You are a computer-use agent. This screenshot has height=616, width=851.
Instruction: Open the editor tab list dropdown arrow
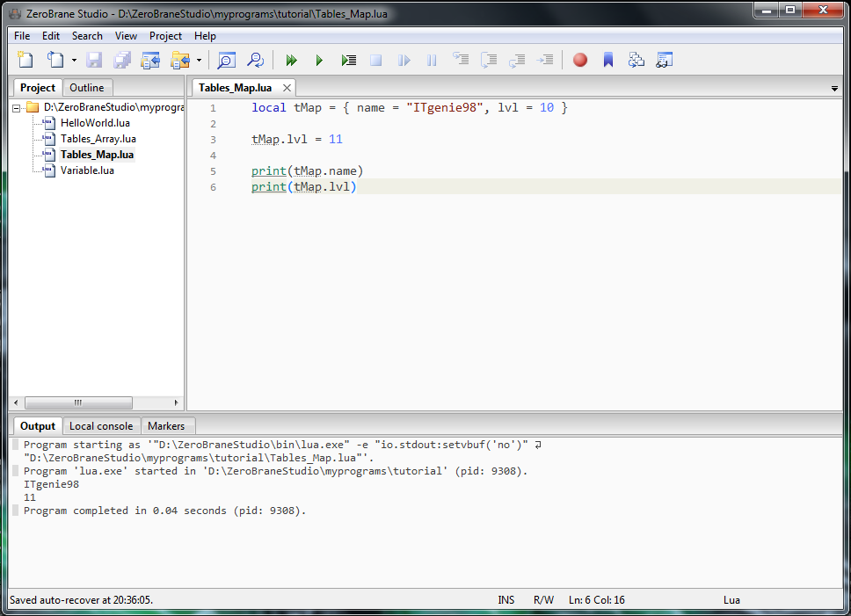coord(833,88)
